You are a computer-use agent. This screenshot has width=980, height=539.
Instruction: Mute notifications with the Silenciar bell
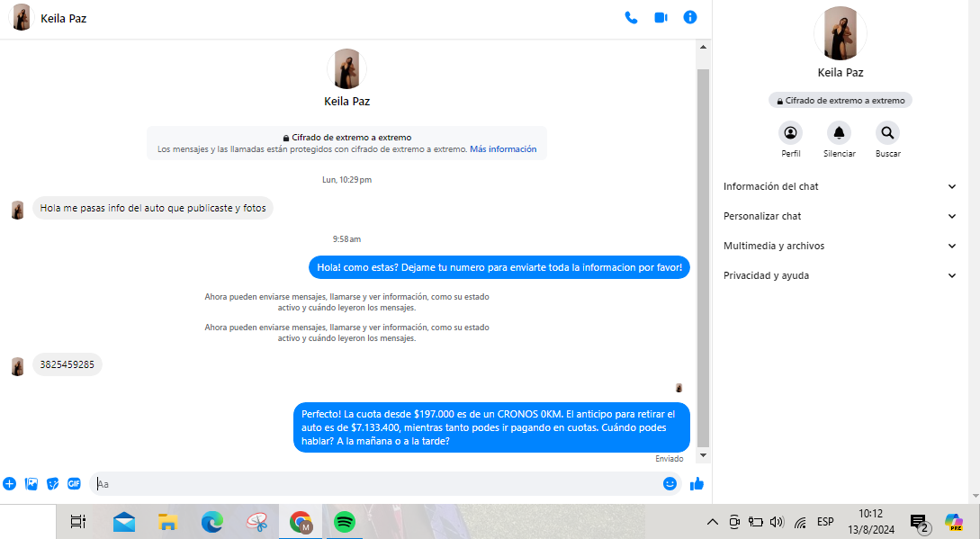839,133
